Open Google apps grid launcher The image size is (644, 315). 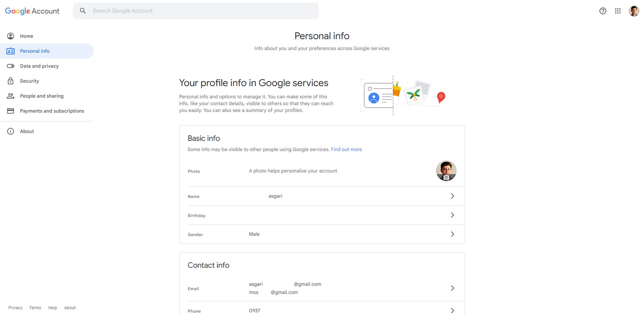618,11
